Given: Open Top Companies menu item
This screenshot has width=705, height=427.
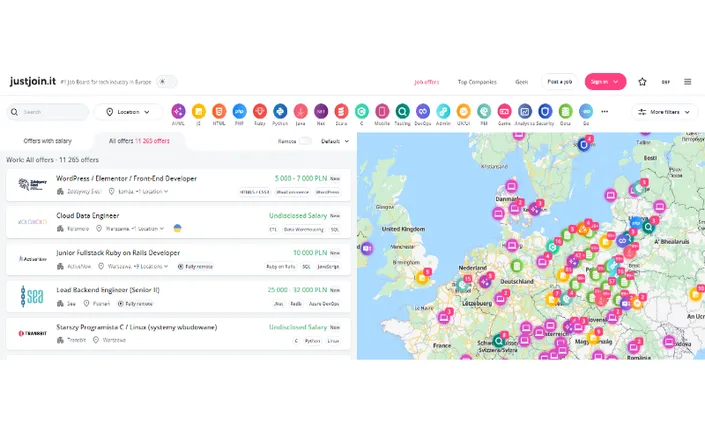Looking at the screenshot, I should (x=477, y=82).
